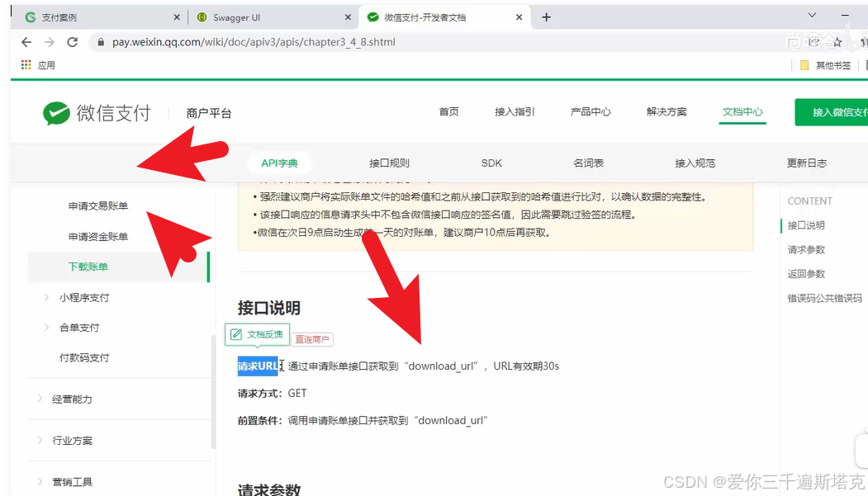The image size is (868, 496).
Task: Expand the 合单支付 chevron
Action: point(46,328)
